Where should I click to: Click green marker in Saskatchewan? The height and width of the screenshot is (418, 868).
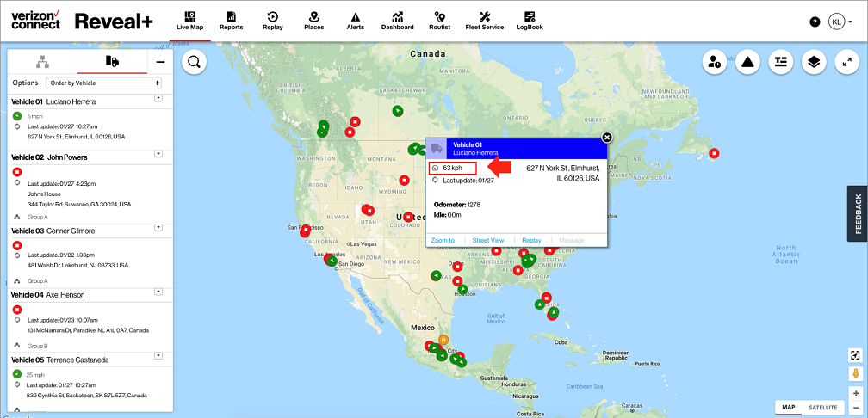coord(397,111)
